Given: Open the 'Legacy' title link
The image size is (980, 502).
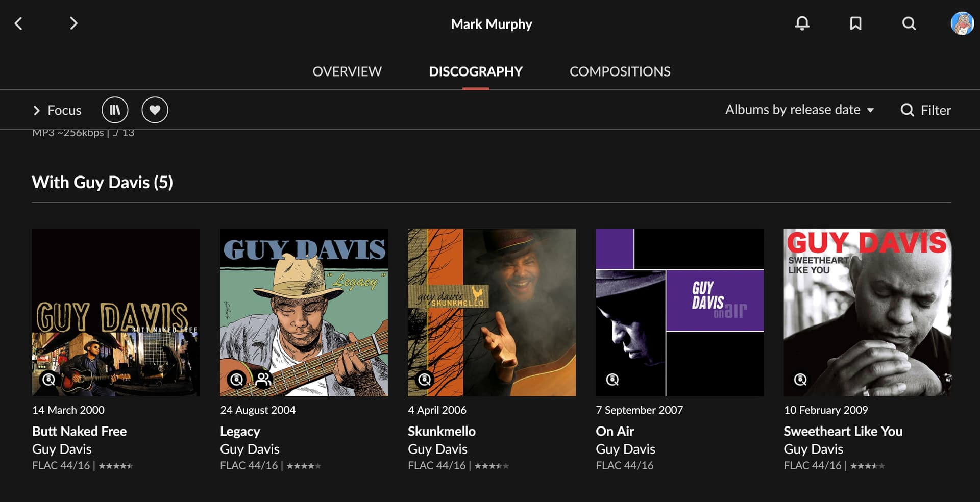Looking at the screenshot, I should point(240,432).
